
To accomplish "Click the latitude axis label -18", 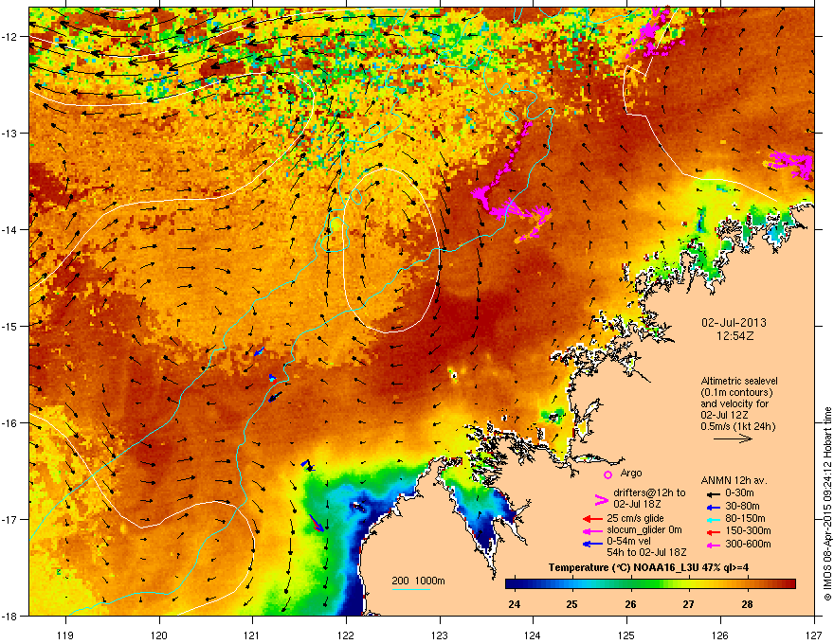I will [10, 616].
